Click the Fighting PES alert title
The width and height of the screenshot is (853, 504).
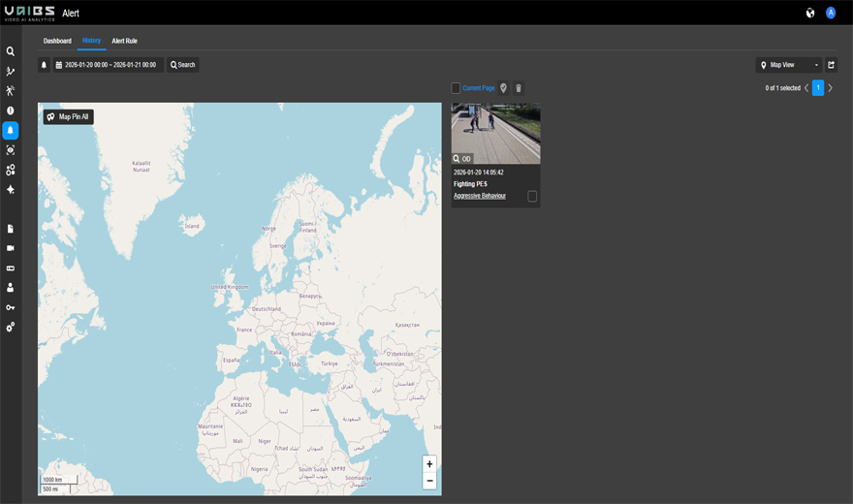click(470, 184)
